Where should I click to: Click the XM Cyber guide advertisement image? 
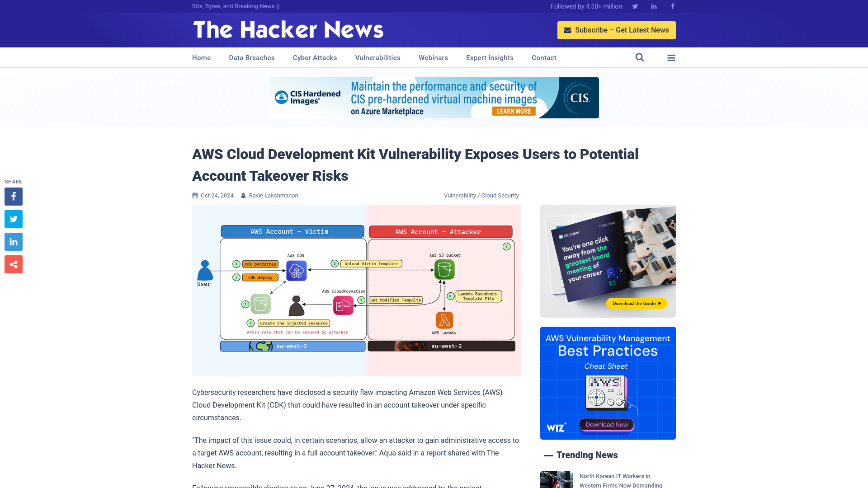click(608, 261)
